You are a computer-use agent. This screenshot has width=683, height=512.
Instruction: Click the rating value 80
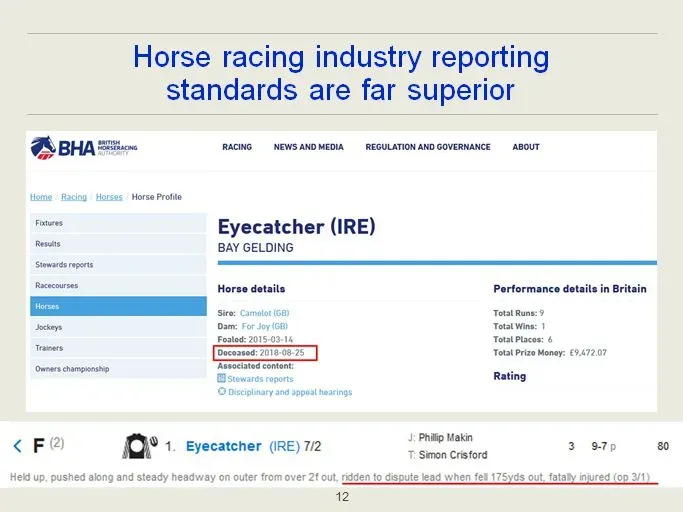[663, 446]
